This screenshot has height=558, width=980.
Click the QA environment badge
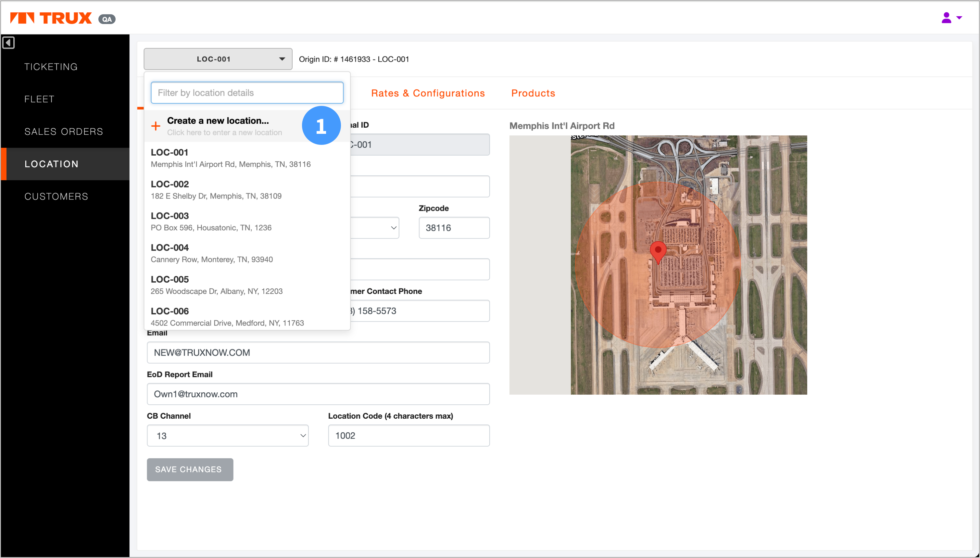[107, 19]
